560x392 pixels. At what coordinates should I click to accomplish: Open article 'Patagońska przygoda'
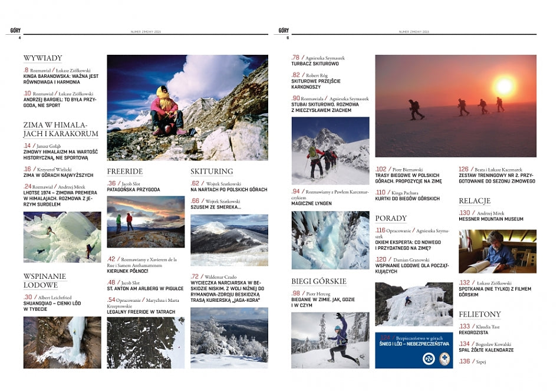pos(133,190)
